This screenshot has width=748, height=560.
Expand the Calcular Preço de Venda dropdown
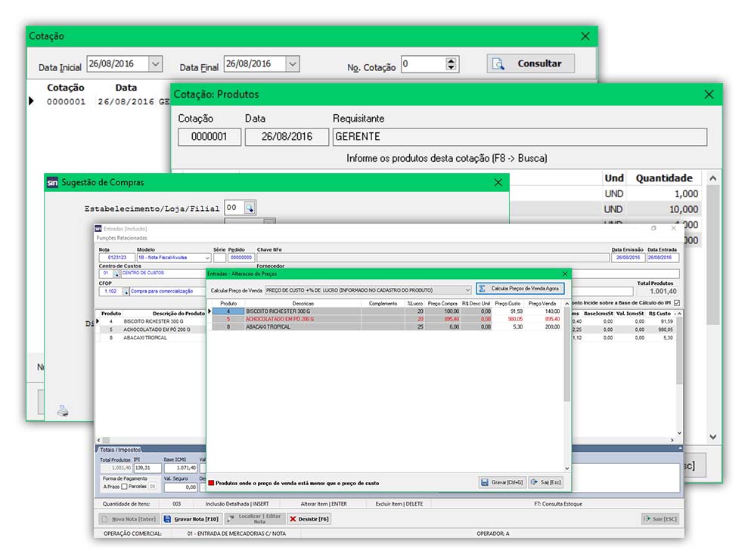tap(467, 290)
